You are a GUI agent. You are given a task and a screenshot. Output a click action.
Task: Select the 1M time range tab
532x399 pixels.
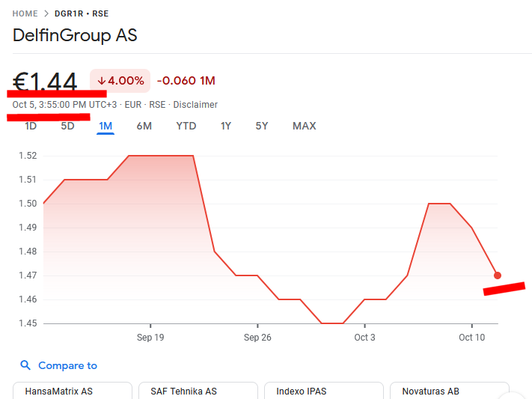pyautogui.click(x=106, y=126)
